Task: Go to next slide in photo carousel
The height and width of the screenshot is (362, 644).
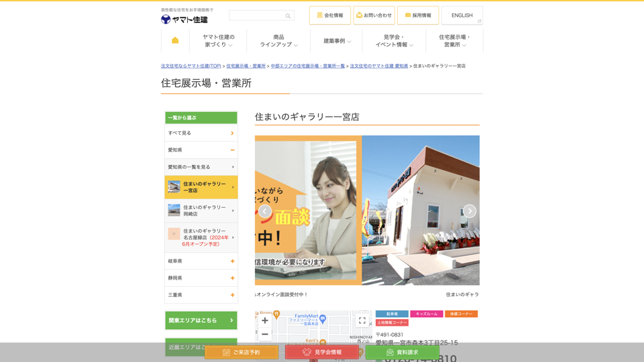Action: [470, 211]
